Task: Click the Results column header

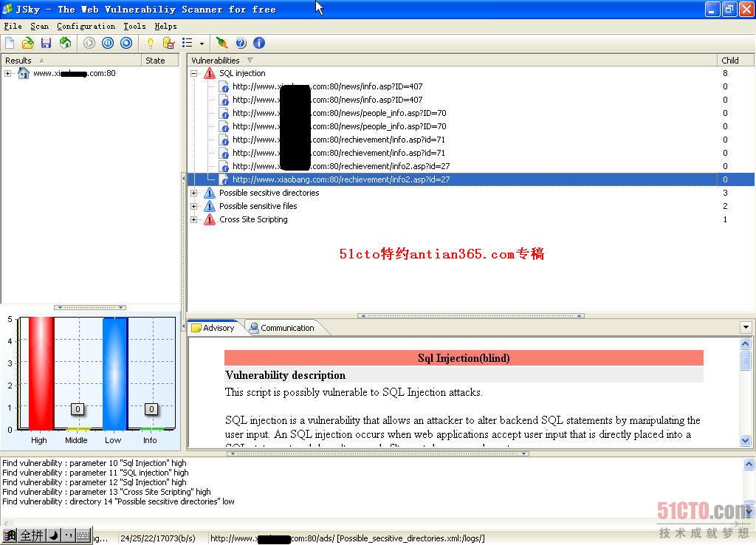Action: (x=72, y=61)
